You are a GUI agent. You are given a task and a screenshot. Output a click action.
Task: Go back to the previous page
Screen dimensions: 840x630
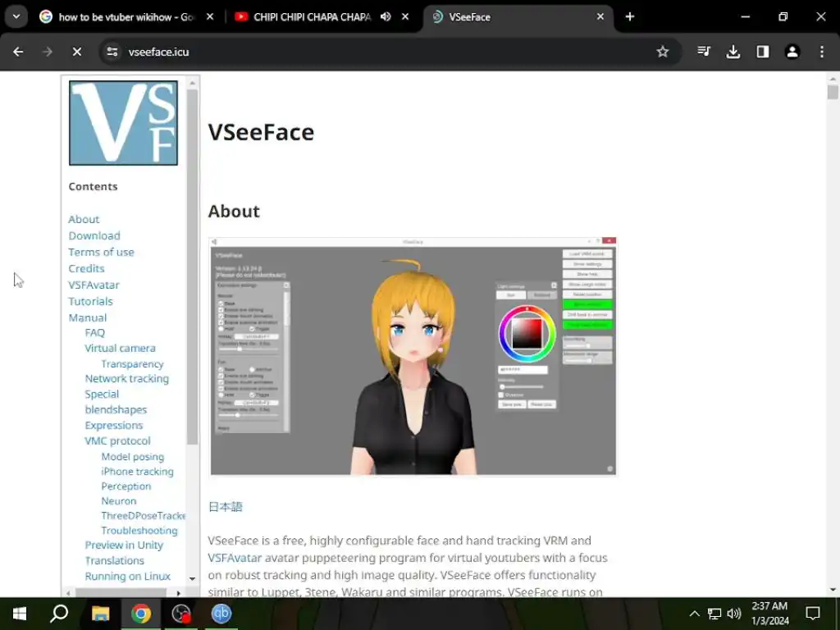(18, 52)
